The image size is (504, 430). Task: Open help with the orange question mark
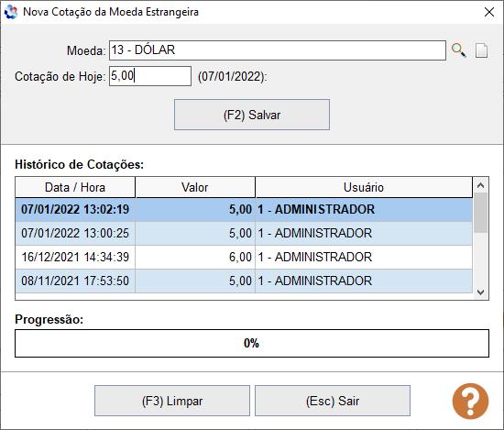[470, 401]
